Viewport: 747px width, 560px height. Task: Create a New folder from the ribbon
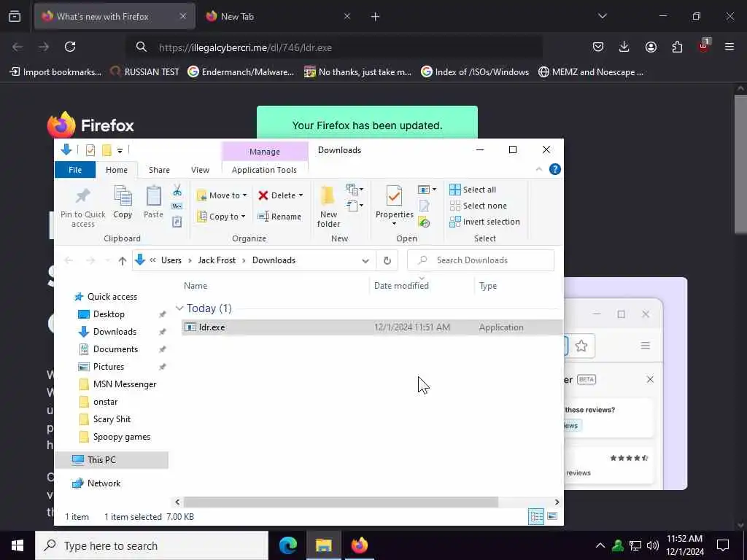(328, 206)
